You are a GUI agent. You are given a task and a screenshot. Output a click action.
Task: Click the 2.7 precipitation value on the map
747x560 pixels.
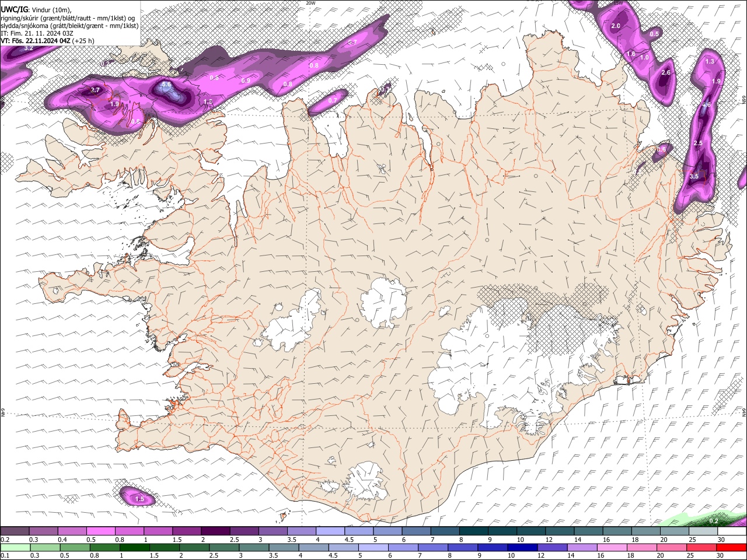pyautogui.click(x=96, y=90)
